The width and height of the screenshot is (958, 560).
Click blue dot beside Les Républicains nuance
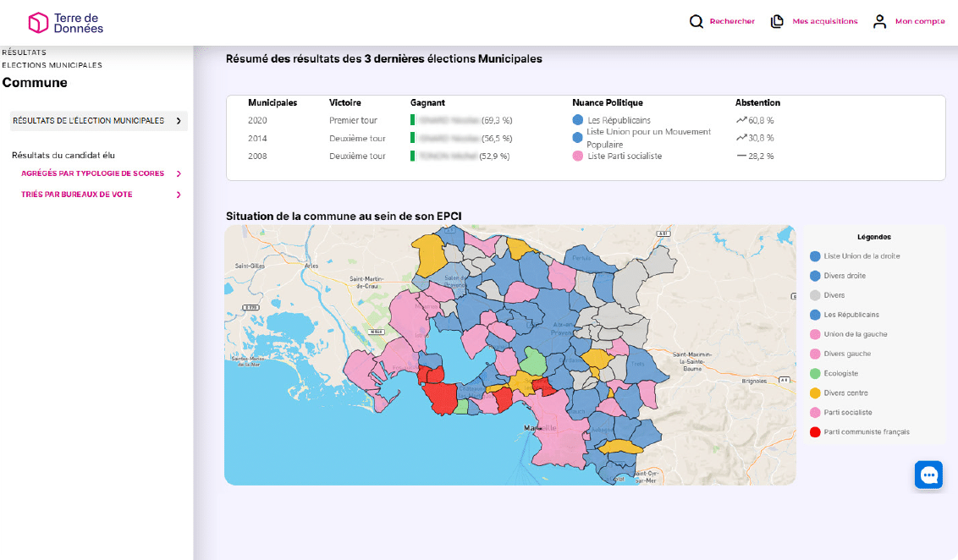(578, 120)
